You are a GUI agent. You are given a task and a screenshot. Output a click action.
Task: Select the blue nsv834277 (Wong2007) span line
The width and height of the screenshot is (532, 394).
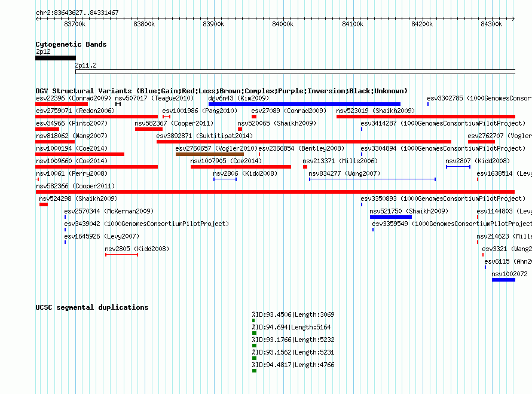click(x=372, y=179)
